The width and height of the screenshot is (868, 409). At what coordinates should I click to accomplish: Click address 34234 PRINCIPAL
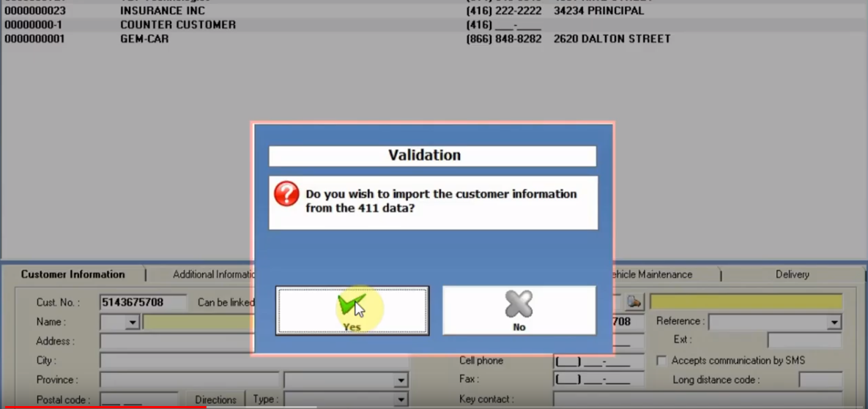click(x=599, y=11)
